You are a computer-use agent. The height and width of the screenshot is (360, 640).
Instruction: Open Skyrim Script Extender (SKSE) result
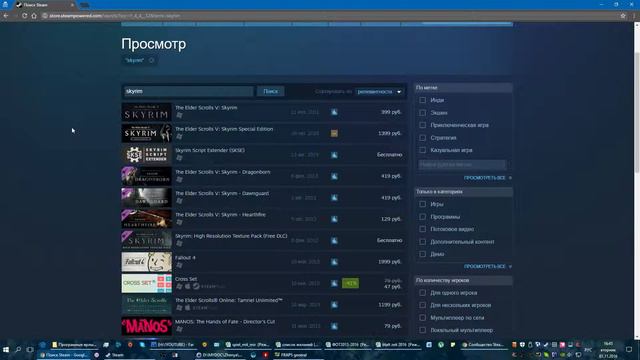point(264,155)
